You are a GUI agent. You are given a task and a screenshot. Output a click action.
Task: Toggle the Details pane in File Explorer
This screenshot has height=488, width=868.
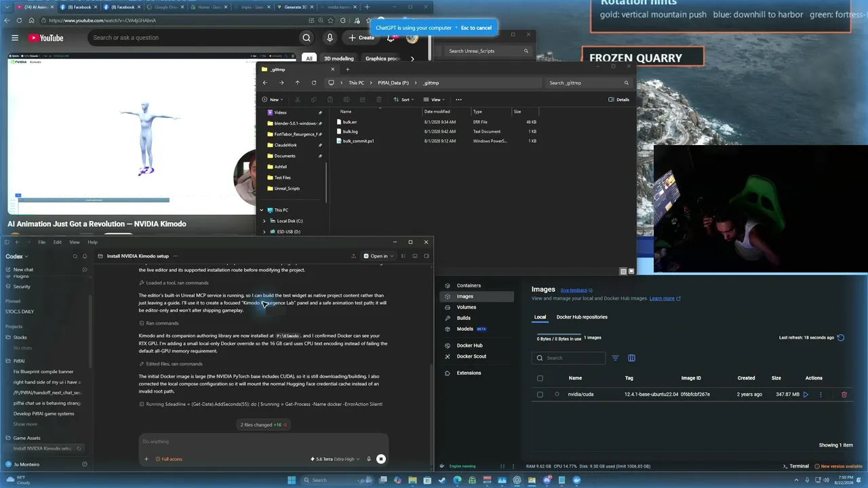(x=619, y=100)
